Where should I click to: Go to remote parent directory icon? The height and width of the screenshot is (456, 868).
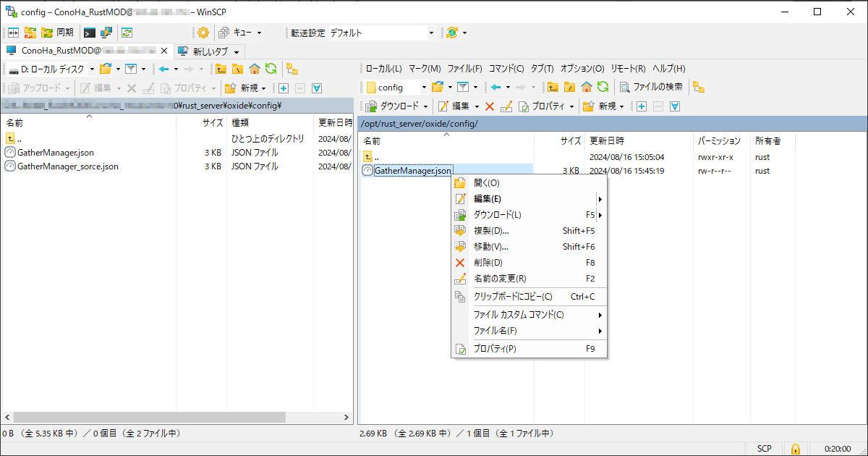tap(553, 88)
